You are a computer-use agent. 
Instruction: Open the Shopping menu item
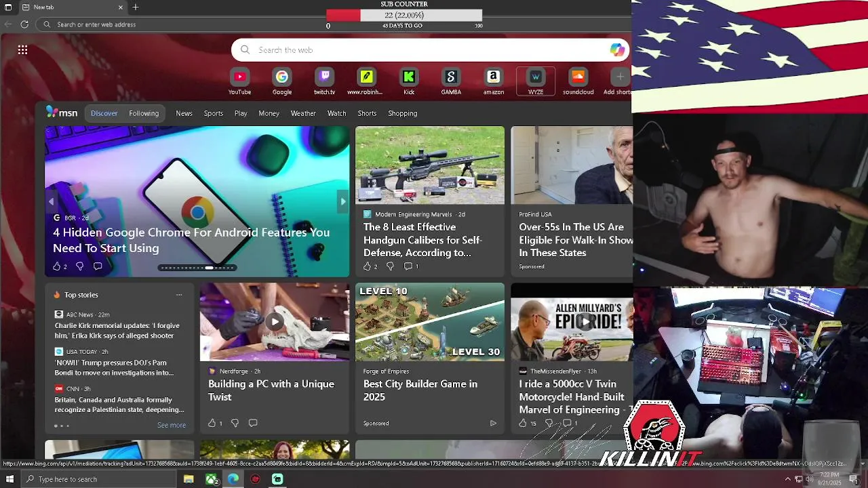pos(403,113)
